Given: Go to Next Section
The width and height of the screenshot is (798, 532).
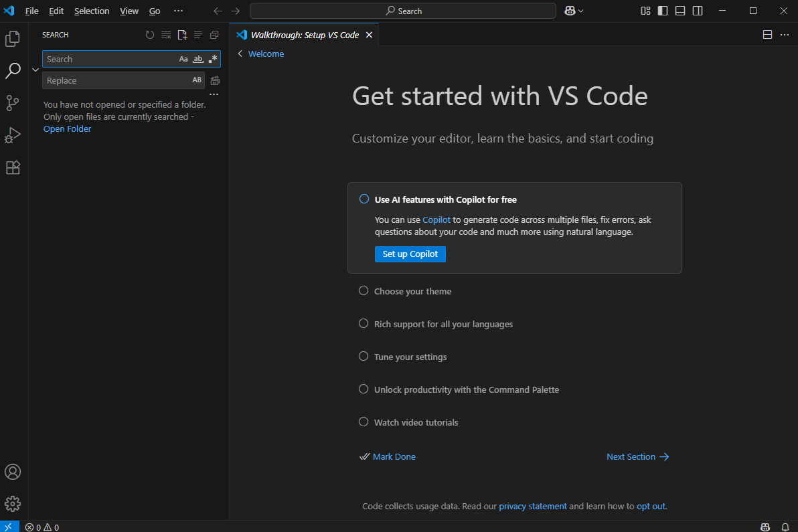Looking at the screenshot, I should [x=638, y=457].
